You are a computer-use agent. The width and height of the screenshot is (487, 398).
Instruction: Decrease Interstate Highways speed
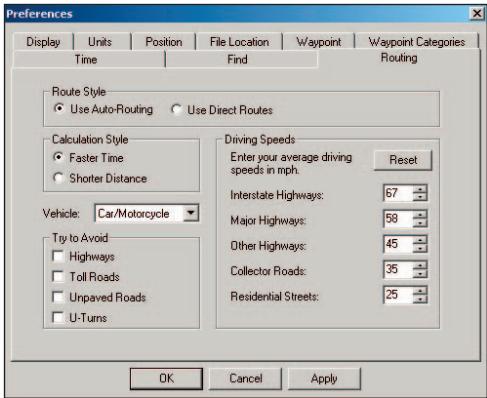click(420, 197)
